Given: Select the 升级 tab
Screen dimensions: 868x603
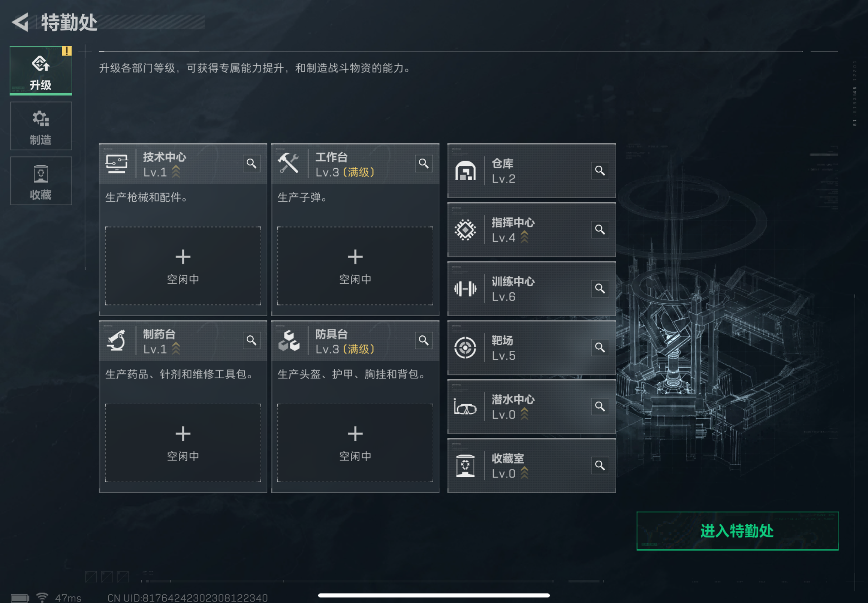Looking at the screenshot, I should point(41,71).
